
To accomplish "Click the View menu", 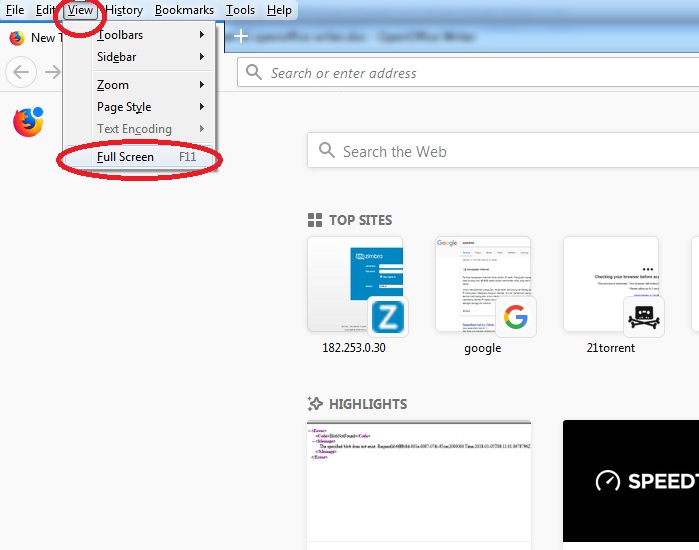I will (x=80, y=10).
